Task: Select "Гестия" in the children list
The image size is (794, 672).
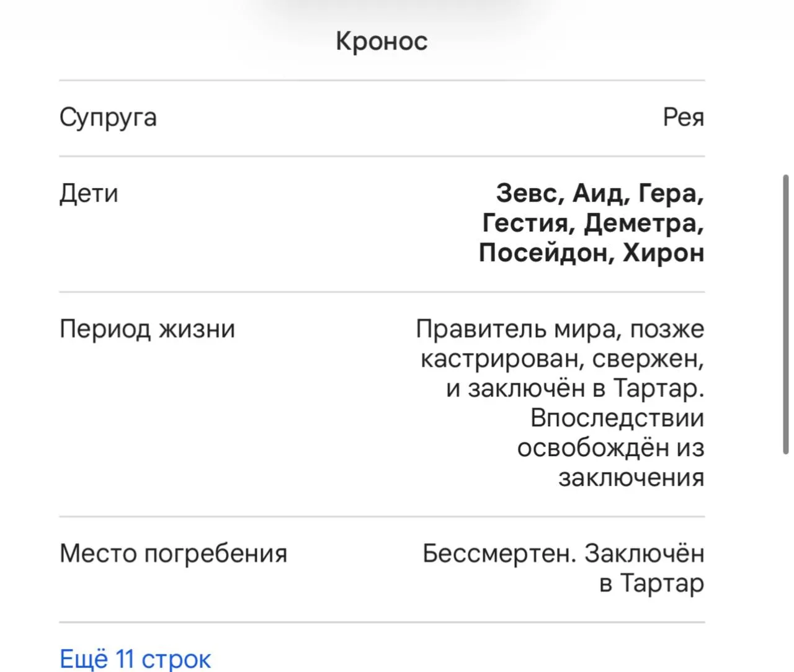Action: click(x=525, y=223)
